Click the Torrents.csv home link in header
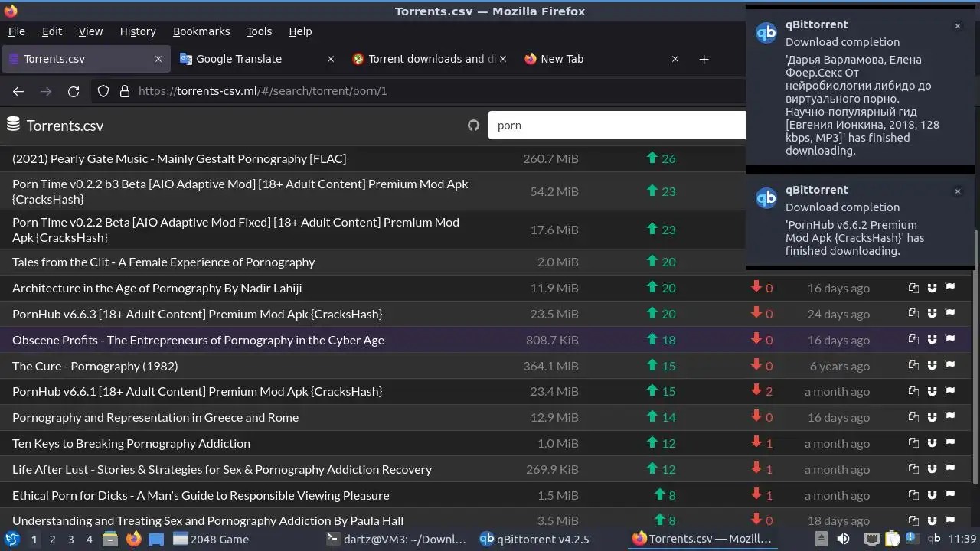 [x=64, y=126]
